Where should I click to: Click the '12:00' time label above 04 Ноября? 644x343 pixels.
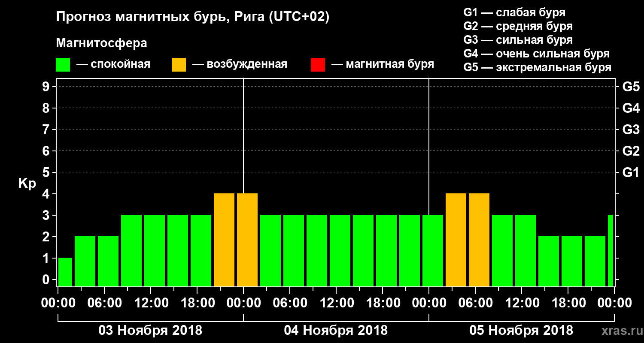click(x=336, y=303)
